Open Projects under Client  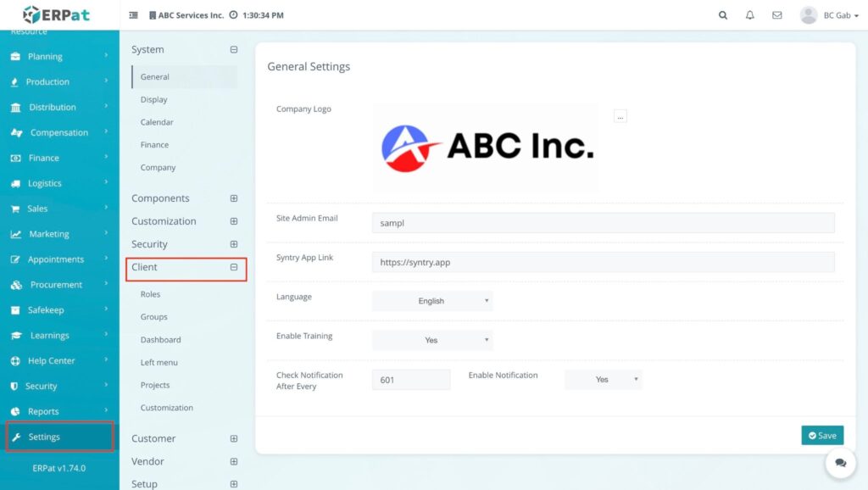(155, 386)
